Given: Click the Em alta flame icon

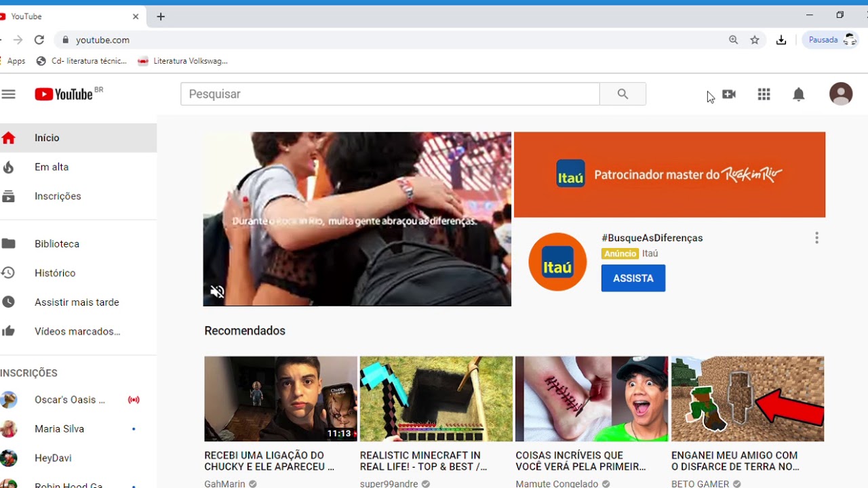Looking at the screenshot, I should click(x=8, y=167).
